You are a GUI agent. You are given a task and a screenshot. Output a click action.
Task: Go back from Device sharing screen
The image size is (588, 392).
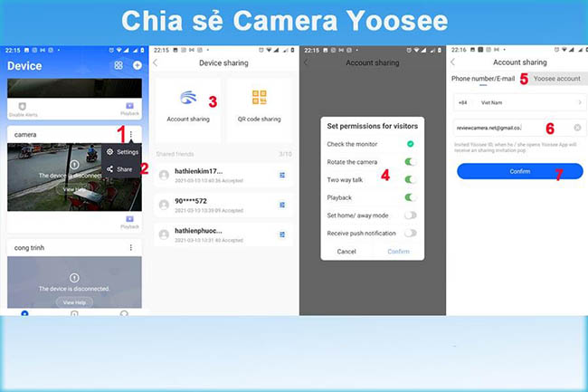click(x=156, y=62)
